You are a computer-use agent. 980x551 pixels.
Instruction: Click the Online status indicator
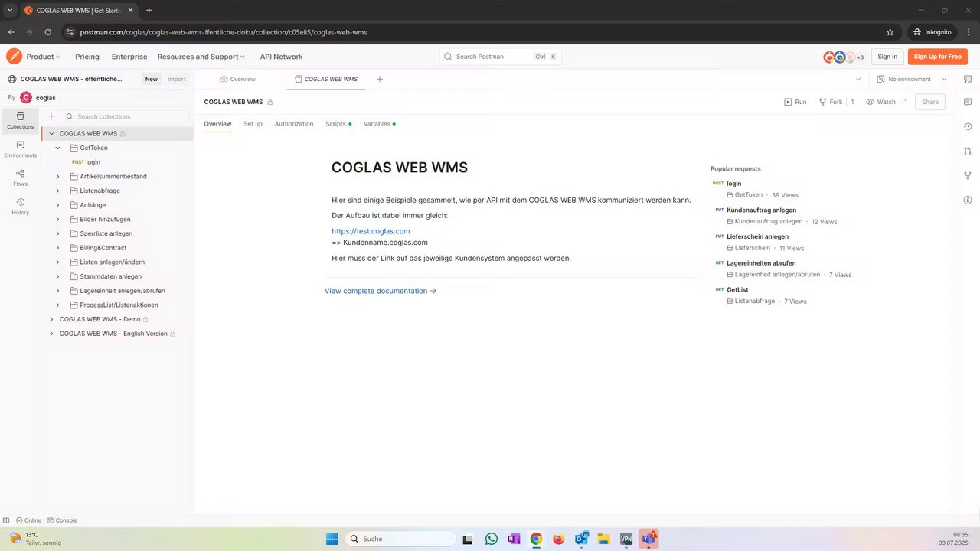click(x=28, y=520)
